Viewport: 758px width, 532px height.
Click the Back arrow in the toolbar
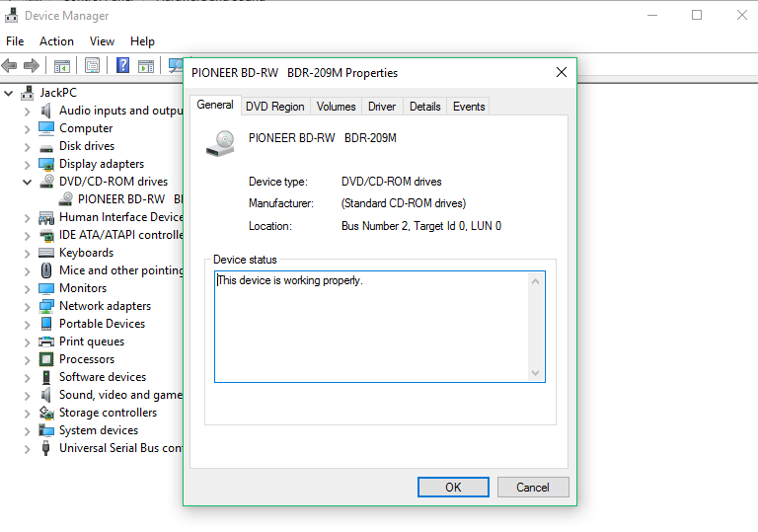point(10,66)
